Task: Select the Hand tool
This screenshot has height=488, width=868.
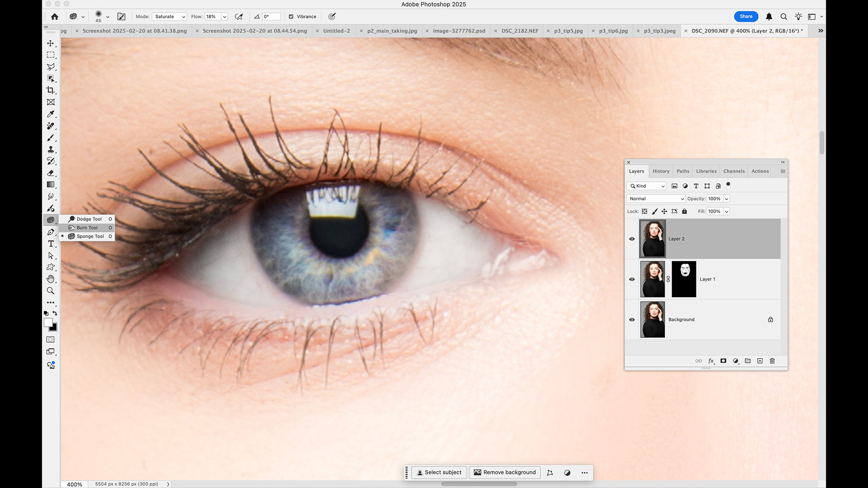Action: [51, 279]
